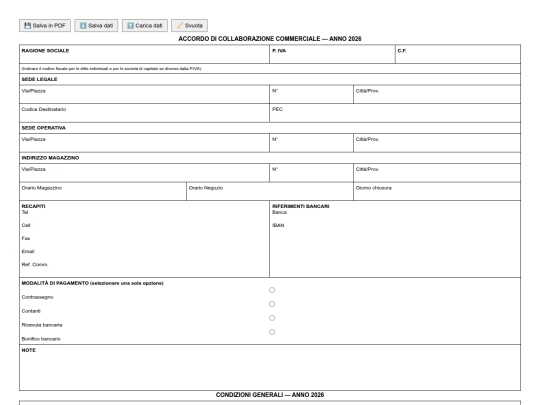
Task: Focus the N° field under Indirizzo Magazzino
Action: coord(311,173)
